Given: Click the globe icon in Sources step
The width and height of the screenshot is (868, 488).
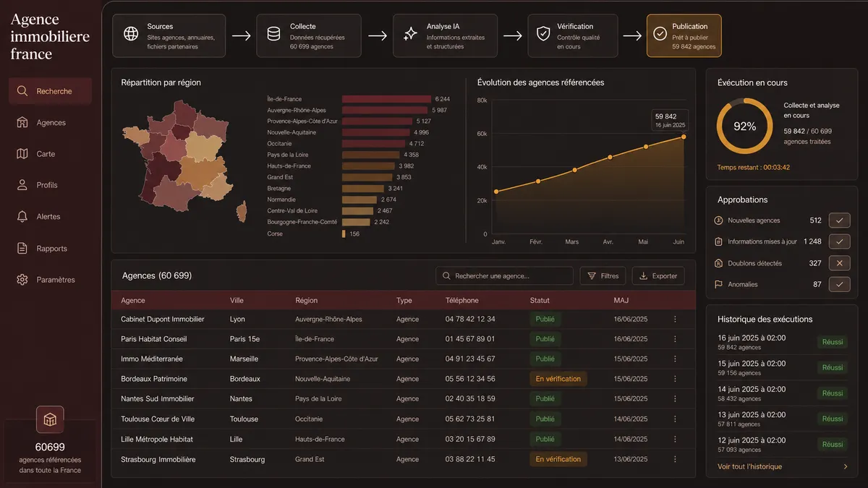Looking at the screenshot, I should [131, 34].
